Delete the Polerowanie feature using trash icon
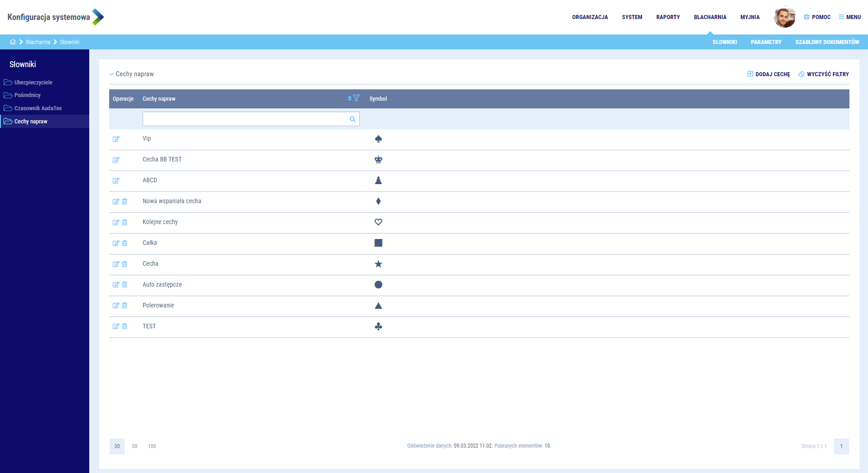This screenshot has width=868, height=473. point(125,306)
